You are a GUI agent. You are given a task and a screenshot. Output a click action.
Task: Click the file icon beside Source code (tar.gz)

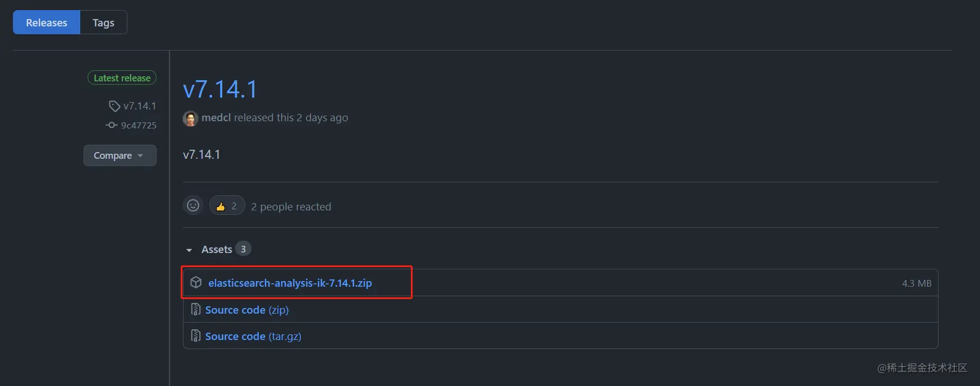196,336
